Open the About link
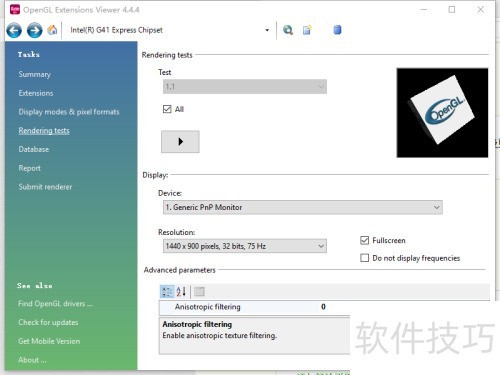 coord(32,360)
